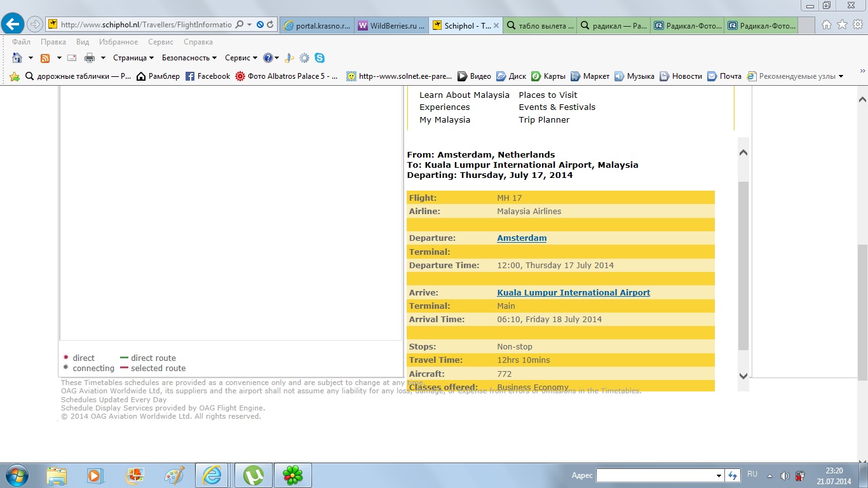Click the volume speaker tray icon

tap(785, 475)
